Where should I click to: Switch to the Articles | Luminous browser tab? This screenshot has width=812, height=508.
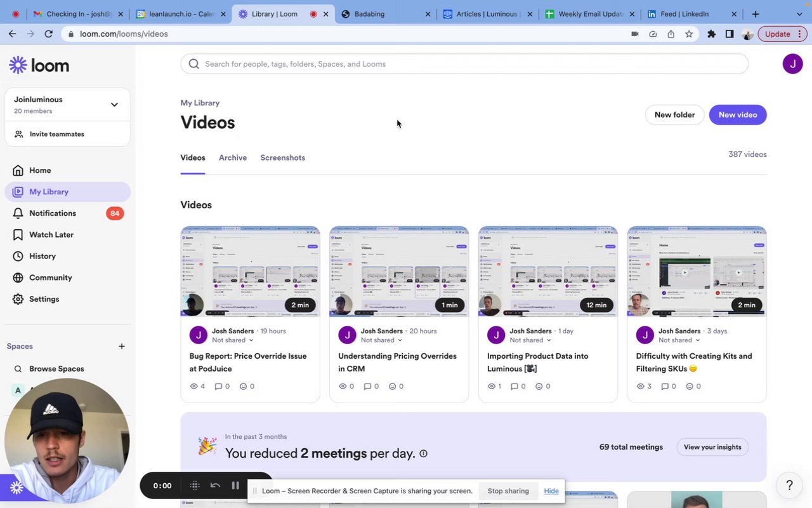tap(487, 14)
